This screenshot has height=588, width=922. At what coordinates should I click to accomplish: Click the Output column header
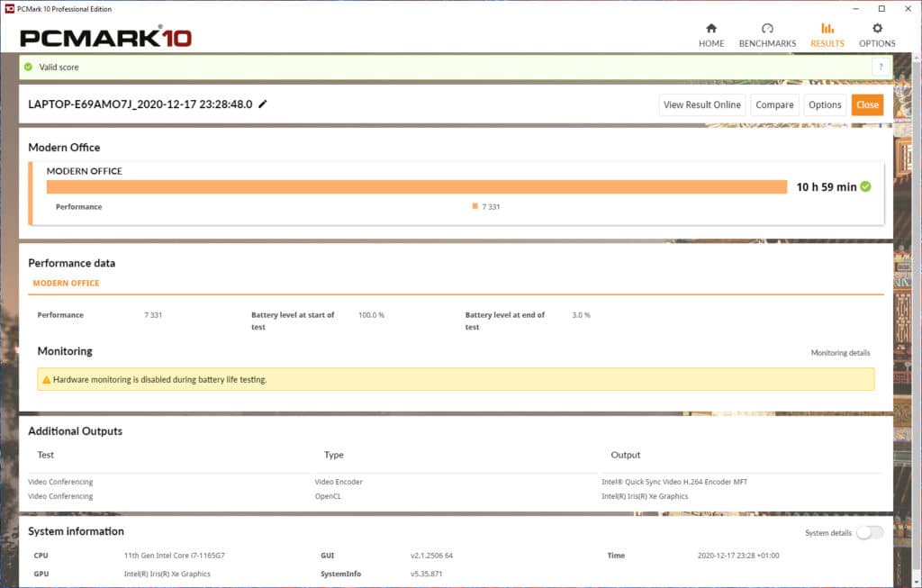coord(625,455)
